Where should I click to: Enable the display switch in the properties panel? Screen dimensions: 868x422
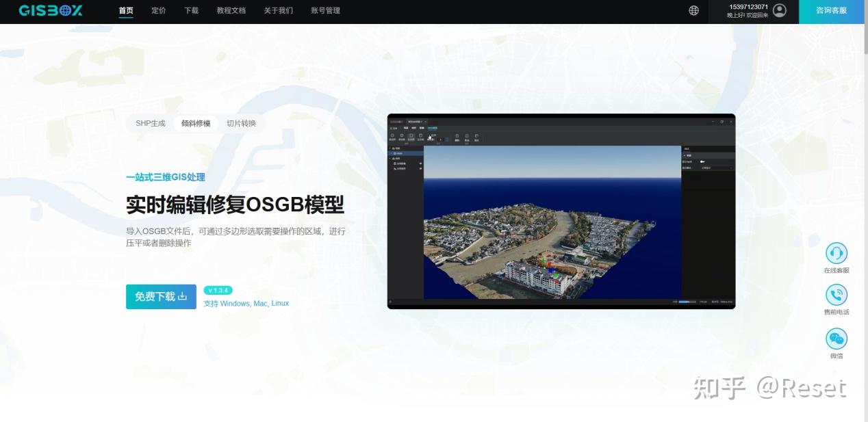point(702,161)
